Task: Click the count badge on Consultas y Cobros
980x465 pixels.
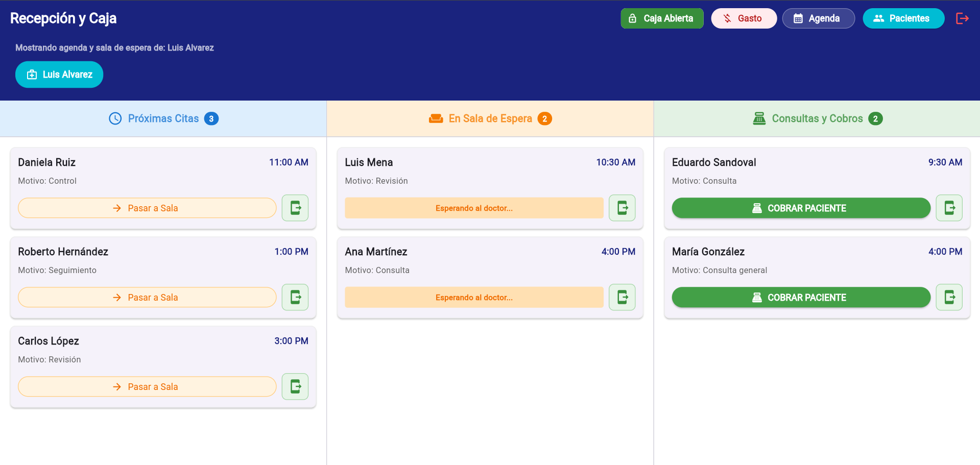Action: coord(875,118)
